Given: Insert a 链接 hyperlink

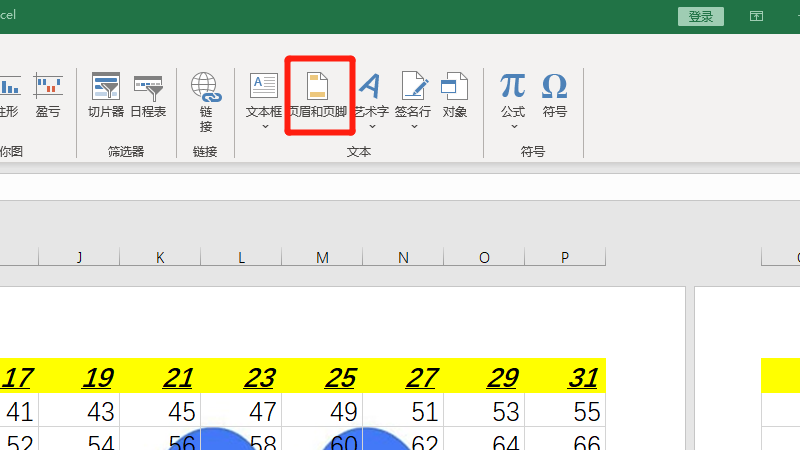Looking at the screenshot, I should [205, 98].
